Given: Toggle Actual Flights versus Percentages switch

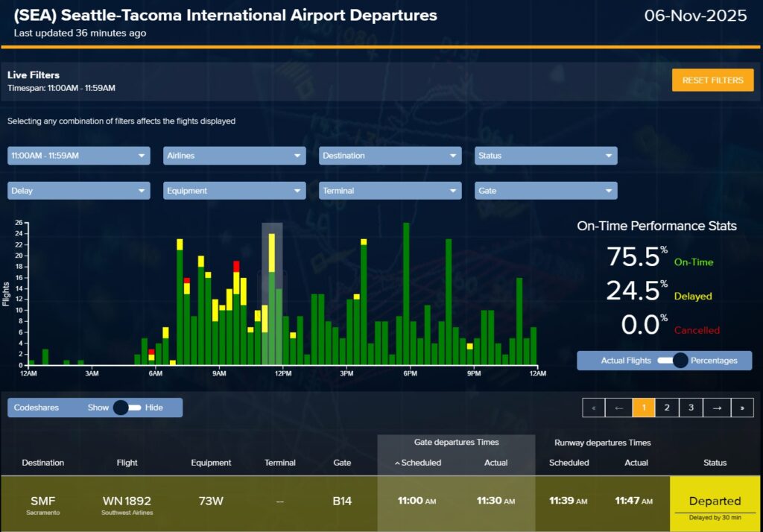Looking at the screenshot, I should click(x=679, y=361).
